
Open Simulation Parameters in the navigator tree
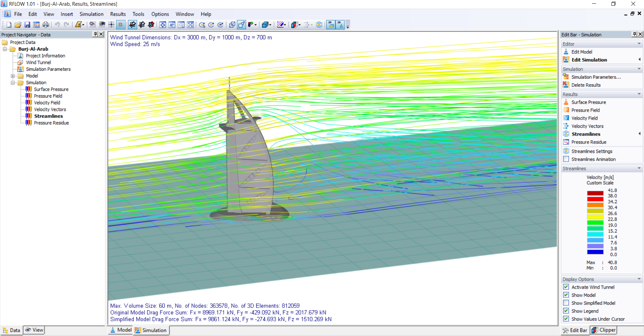tap(48, 69)
